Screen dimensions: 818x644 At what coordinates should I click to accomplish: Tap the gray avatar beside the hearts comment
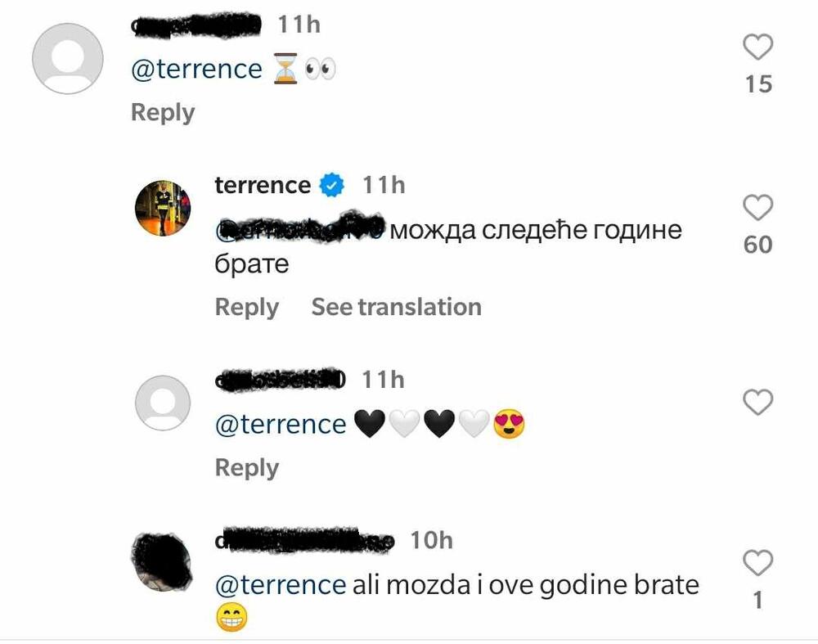tap(162, 402)
